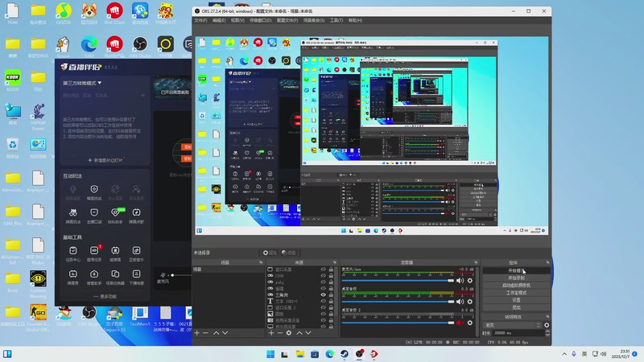Image resolution: width=644 pixels, height=362 pixels.
Task: Open 文件(F) menu in OBS
Action: click(x=200, y=20)
